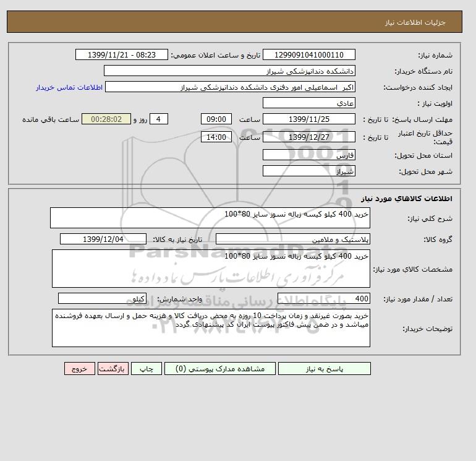Click the request creator field اکبر اسماعیلی
This screenshot has height=461, width=476.
point(230,87)
